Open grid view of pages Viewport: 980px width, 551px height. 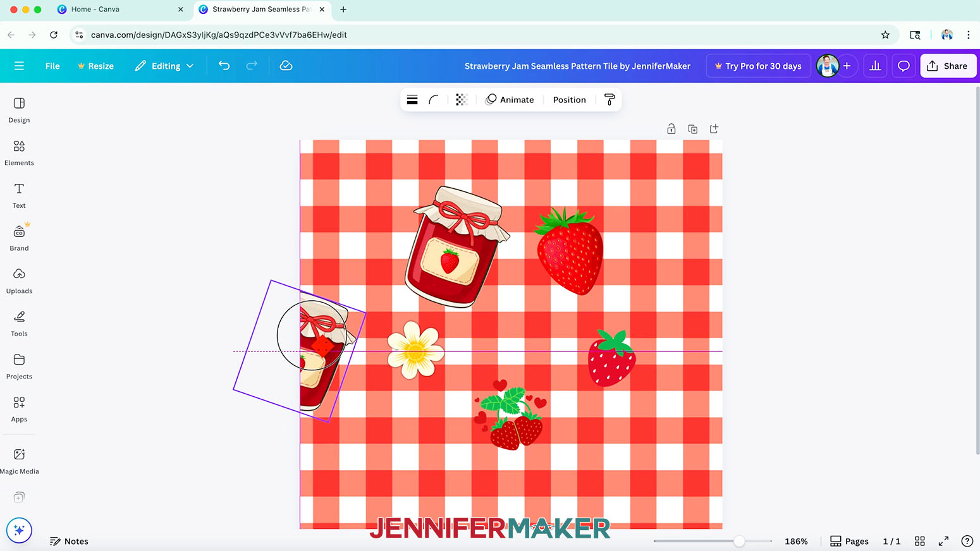(x=920, y=541)
